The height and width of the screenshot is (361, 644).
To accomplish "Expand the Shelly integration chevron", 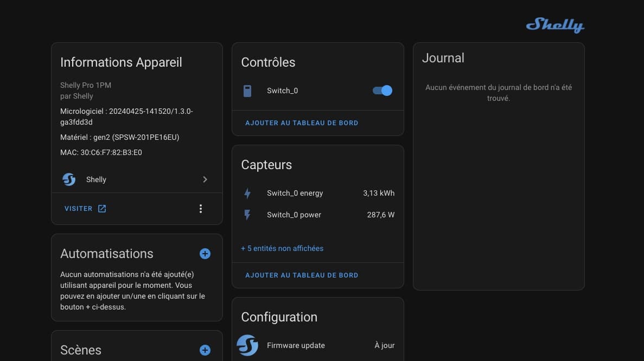I will click(x=205, y=179).
